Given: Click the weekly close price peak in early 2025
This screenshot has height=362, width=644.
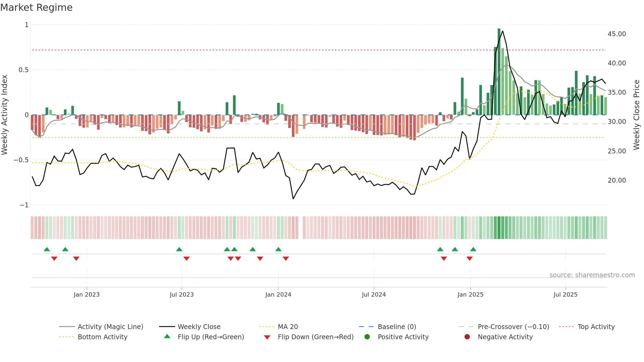Looking at the screenshot, I should point(503,31).
